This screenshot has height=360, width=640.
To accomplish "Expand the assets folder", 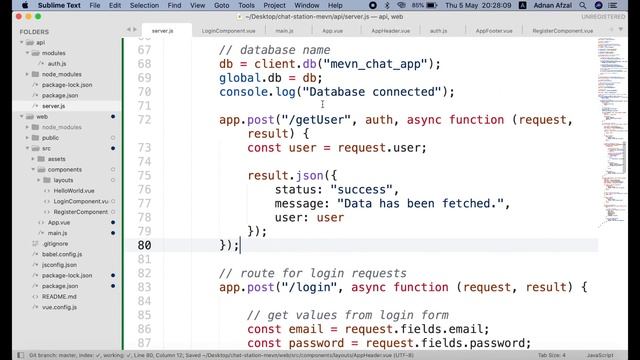I will click(x=33, y=159).
